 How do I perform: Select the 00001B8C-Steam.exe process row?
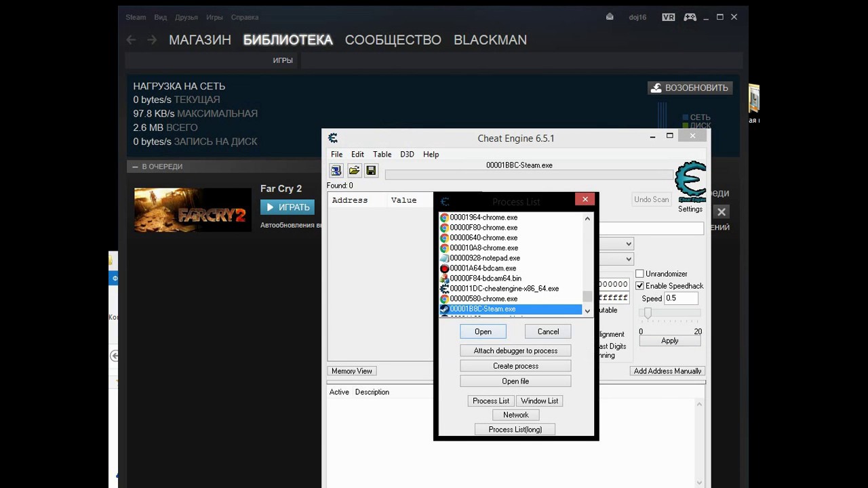(x=511, y=309)
